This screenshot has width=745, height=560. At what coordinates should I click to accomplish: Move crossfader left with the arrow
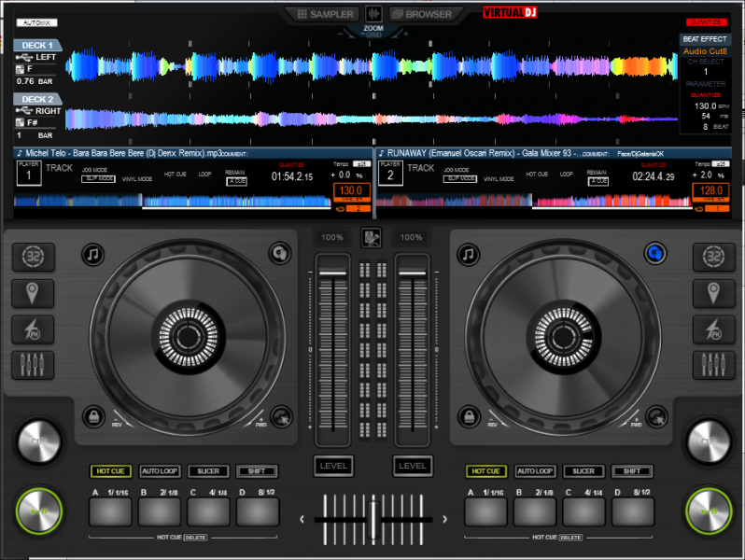[x=302, y=519]
